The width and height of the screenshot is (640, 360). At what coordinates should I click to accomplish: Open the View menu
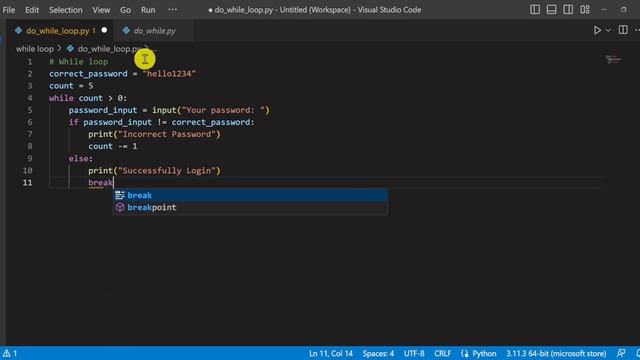(101, 10)
